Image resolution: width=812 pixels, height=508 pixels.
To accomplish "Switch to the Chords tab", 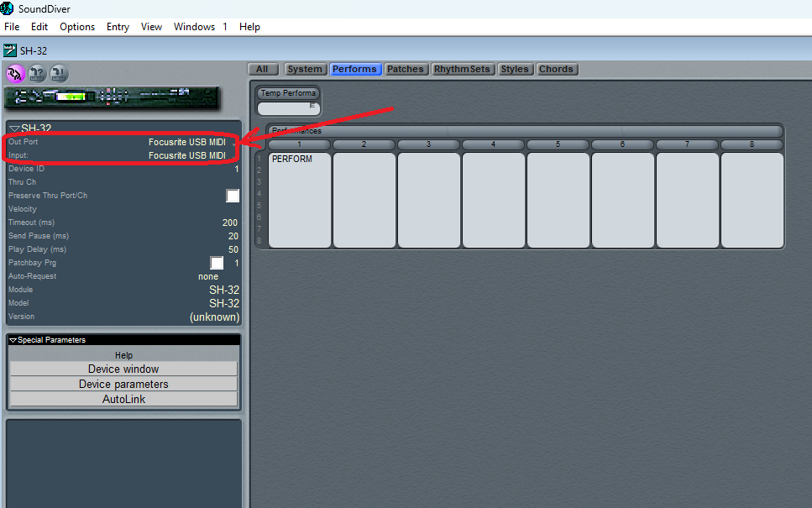I will [x=556, y=69].
